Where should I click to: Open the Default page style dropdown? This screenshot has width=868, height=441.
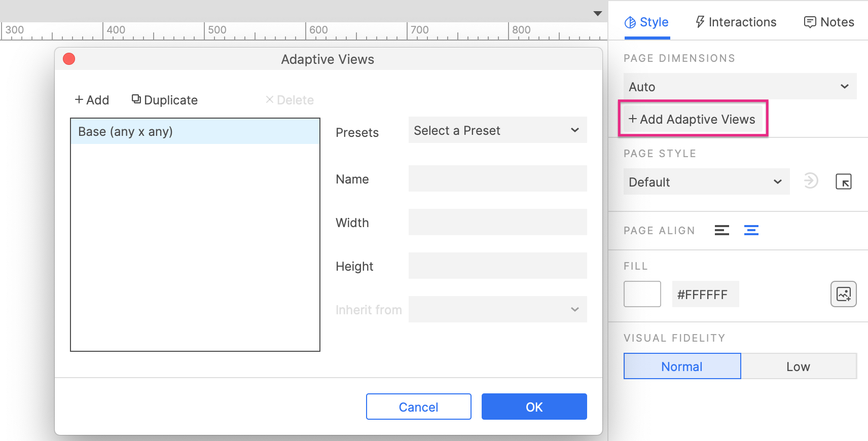click(706, 182)
